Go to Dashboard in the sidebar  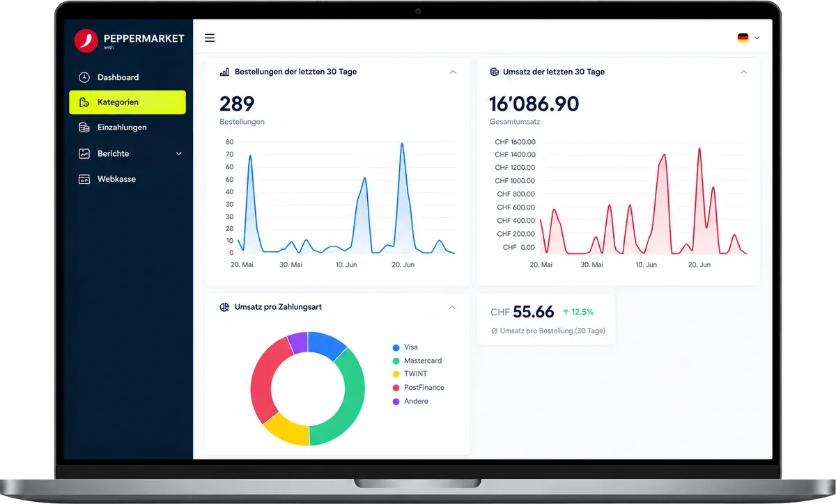coord(127,77)
